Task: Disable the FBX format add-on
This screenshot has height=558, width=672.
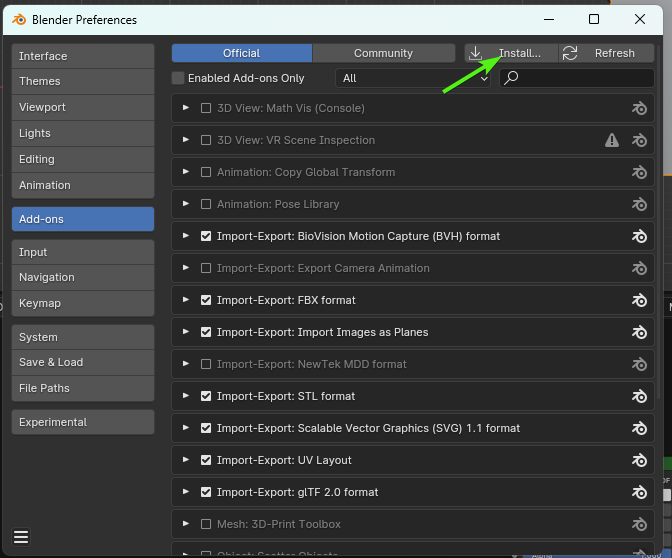Action: pyautogui.click(x=206, y=300)
